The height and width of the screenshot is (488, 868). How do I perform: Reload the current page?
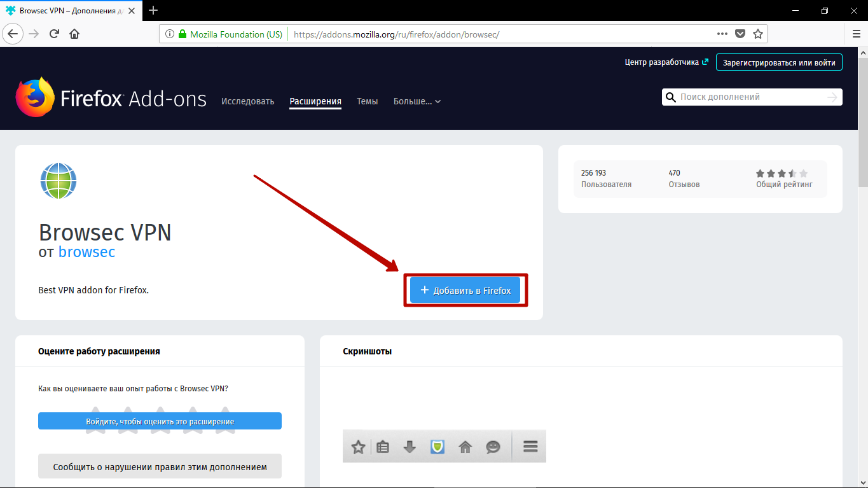tap(54, 34)
